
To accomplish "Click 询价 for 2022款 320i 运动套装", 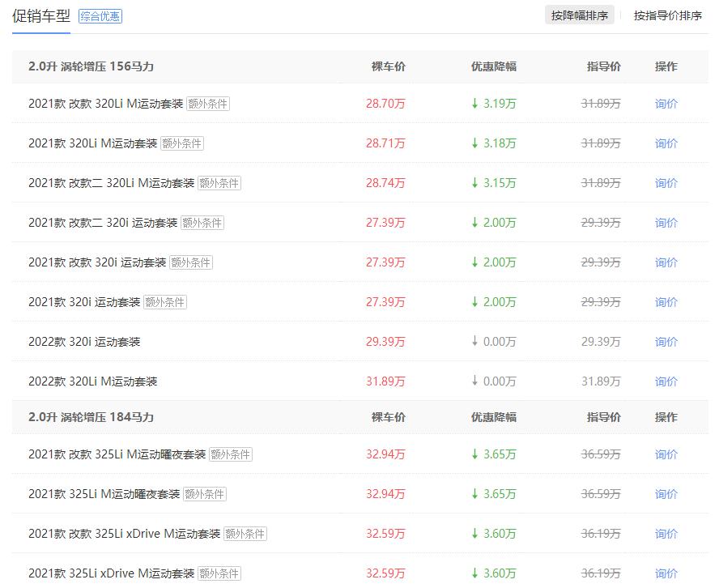I will (666, 342).
